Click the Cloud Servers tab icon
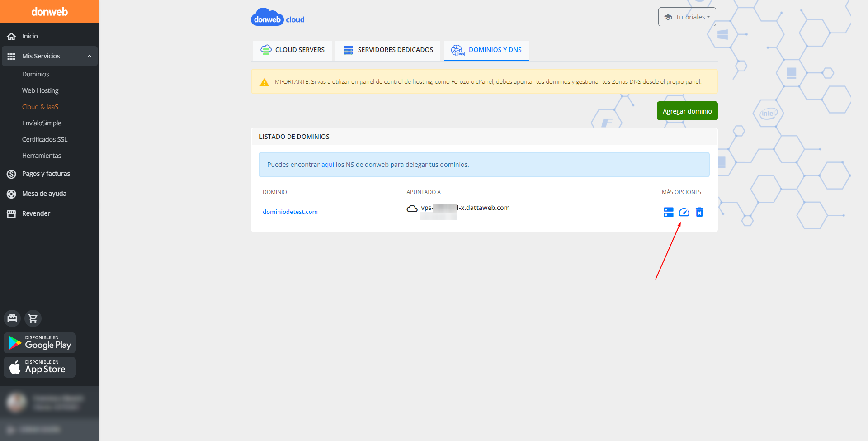The height and width of the screenshot is (441, 868). 266,50
